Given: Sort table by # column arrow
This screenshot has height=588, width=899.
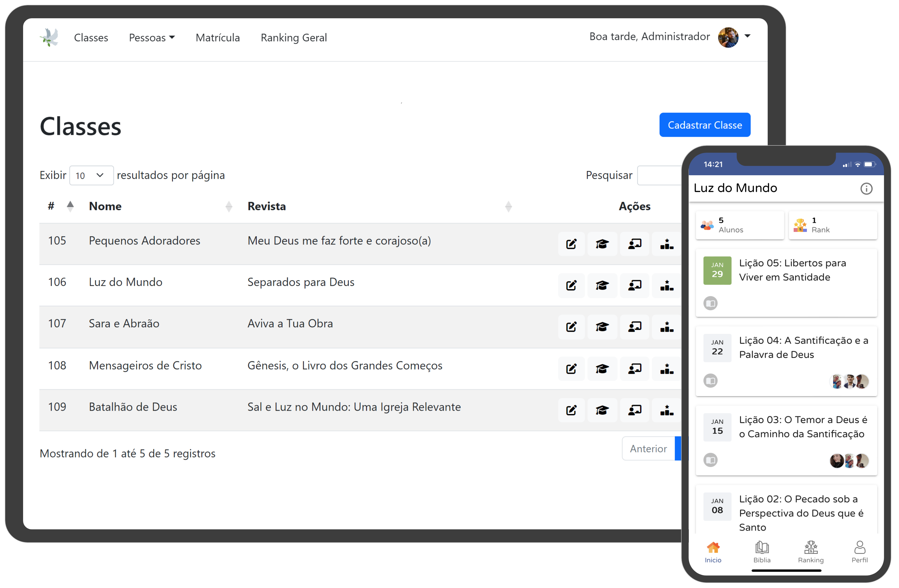Looking at the screenshot, I should 70,206.
